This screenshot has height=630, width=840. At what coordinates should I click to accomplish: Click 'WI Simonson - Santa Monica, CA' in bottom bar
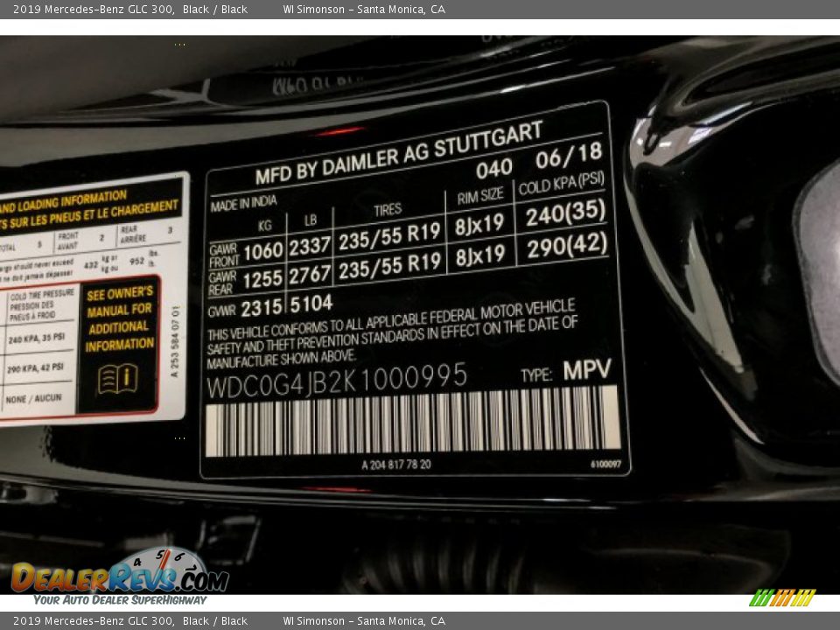coord(364,621)
